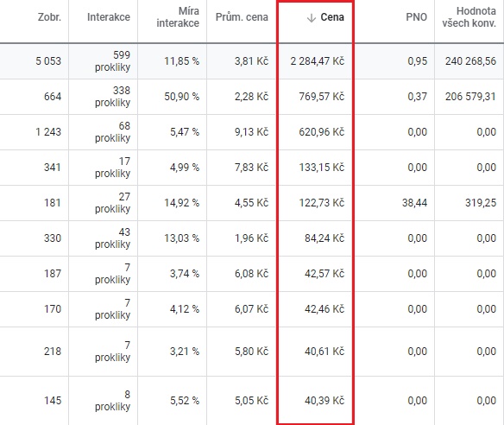This screenshot has width=504, height=425.
Task: Select the 50,90 % interaction rate cell
Action: tap(181, 97)
